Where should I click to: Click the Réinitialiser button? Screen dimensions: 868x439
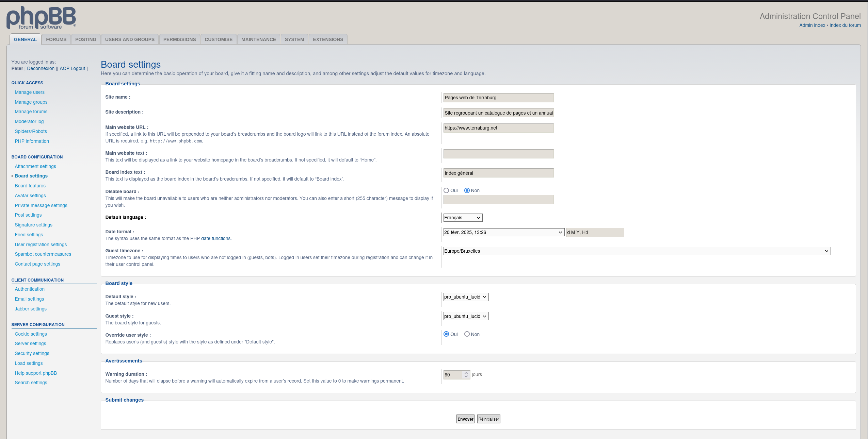click(488, 419)
